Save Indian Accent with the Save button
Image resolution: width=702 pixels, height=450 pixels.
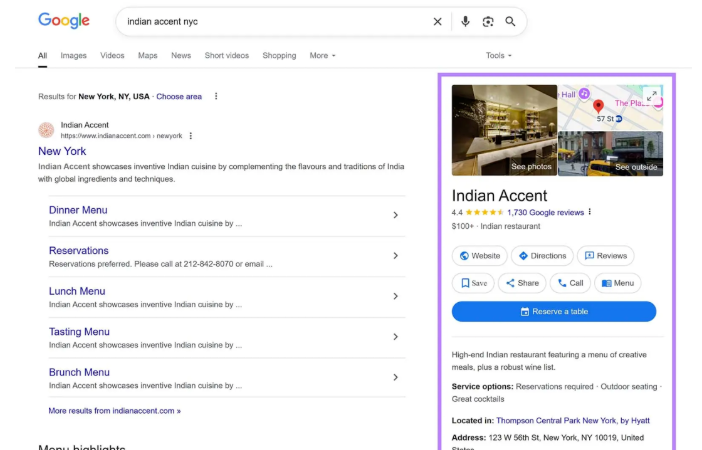(x=473, y=283)
